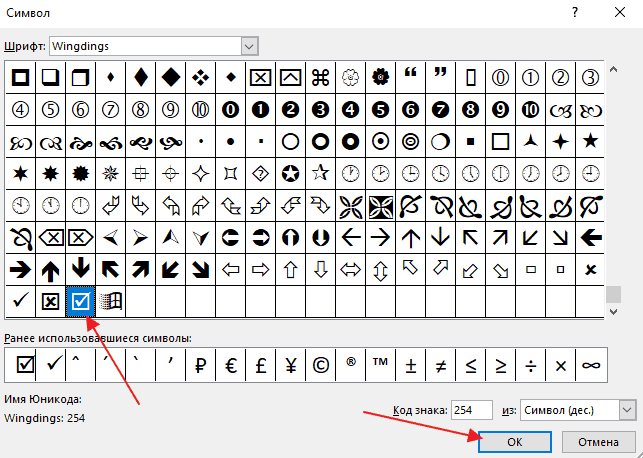Viewport: 643px width, 458px height.
Task: Pick the boxed X symbol in last row
Action: tap(49, 300)
